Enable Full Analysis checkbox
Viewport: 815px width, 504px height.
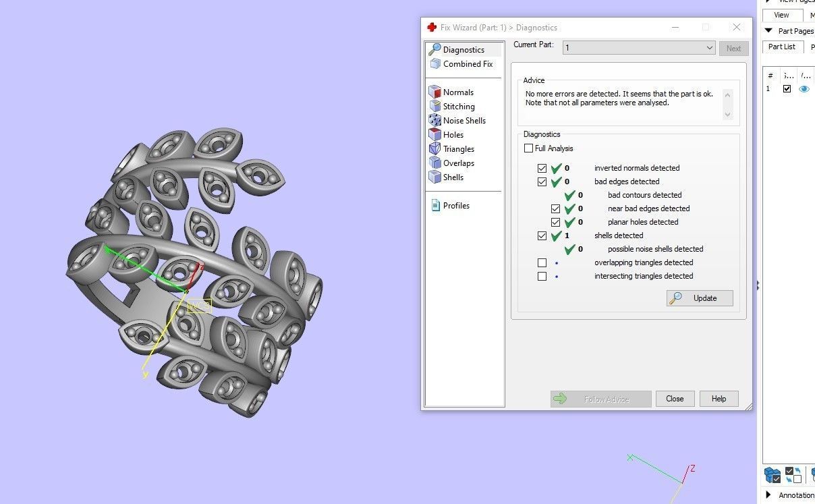pyautogui.click(x=528, y=148)
